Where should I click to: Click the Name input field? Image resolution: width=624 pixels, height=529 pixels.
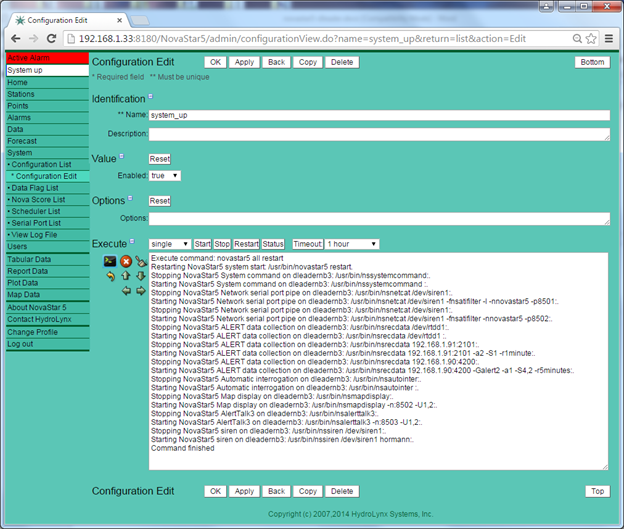coord(379,115)
